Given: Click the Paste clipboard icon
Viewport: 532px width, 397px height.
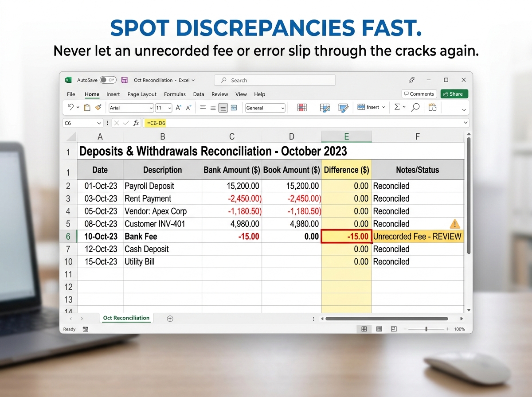Looking at the screenshot, I should tap(87, 108).
